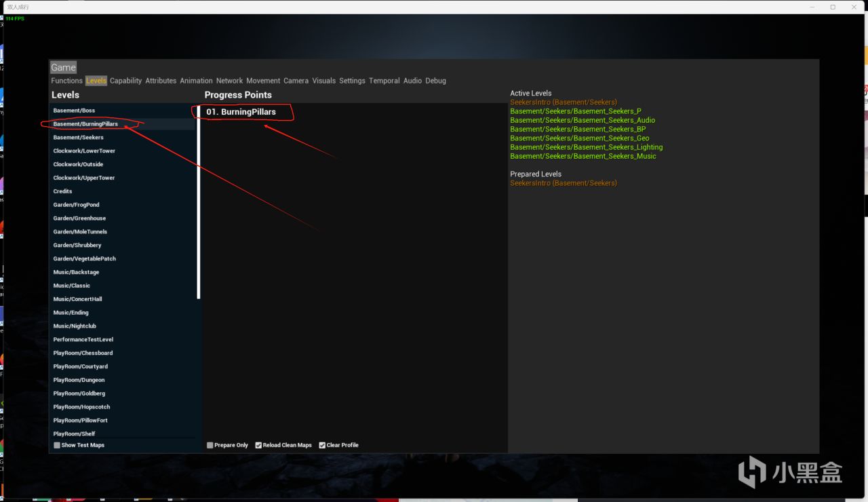Click the Basement_Seekers_Lighting active level entry
The height and width of the screenshot is (502, 868).
click(x=587, y=147)
